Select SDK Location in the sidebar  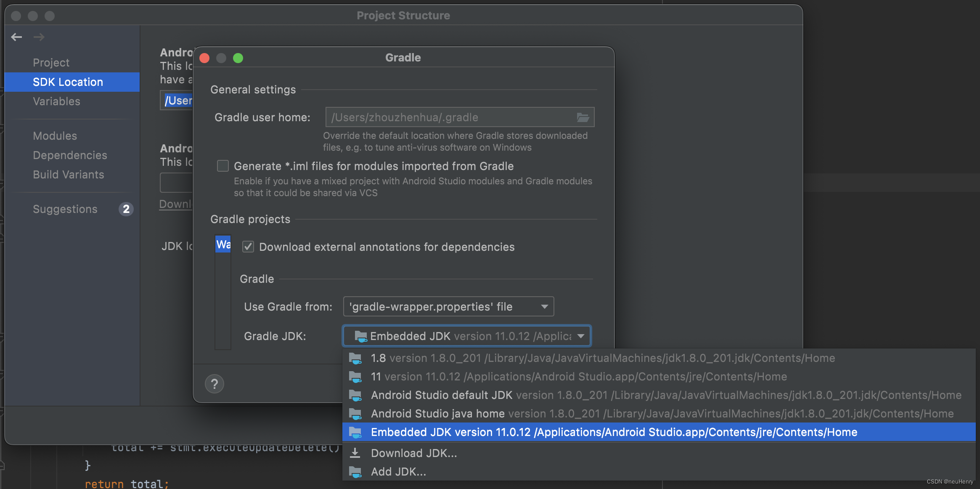click(72, 82)
